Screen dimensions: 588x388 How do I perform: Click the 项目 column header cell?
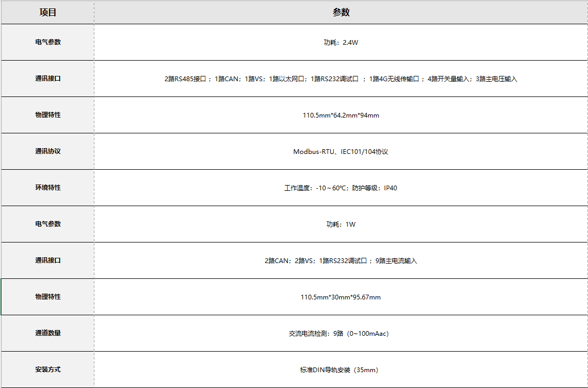[x=48, y=13]
